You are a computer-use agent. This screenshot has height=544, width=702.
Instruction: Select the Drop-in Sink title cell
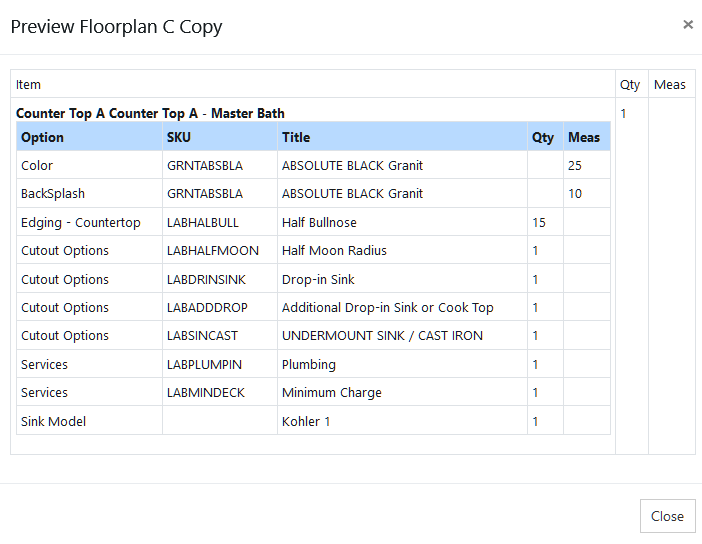[x=318, y=279]
